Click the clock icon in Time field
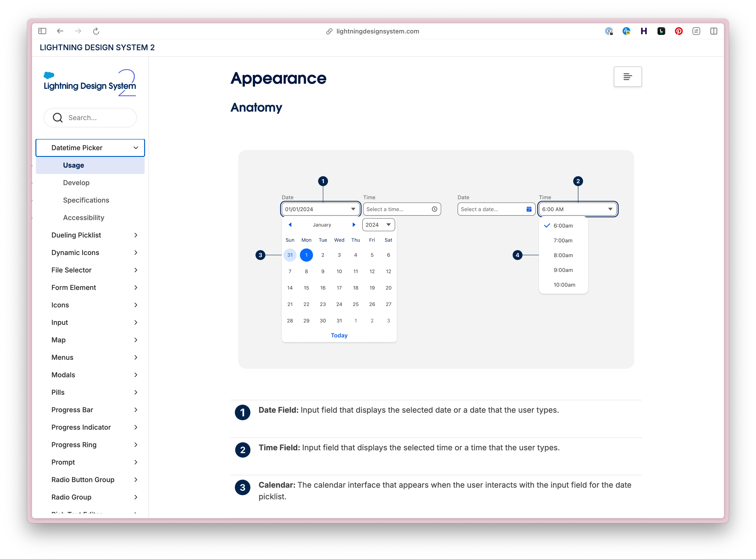Viewport: 756px width, 559px height. [x=435, y=209]
